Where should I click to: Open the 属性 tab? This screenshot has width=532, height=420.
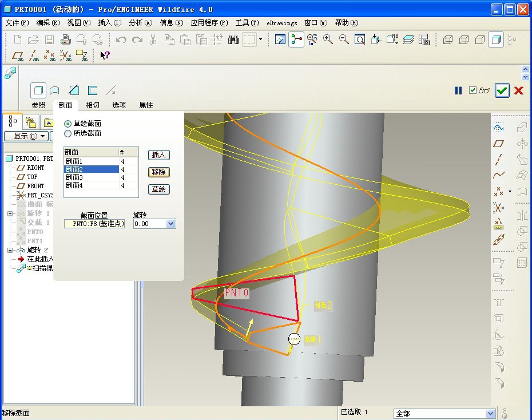tap(146, 105)
